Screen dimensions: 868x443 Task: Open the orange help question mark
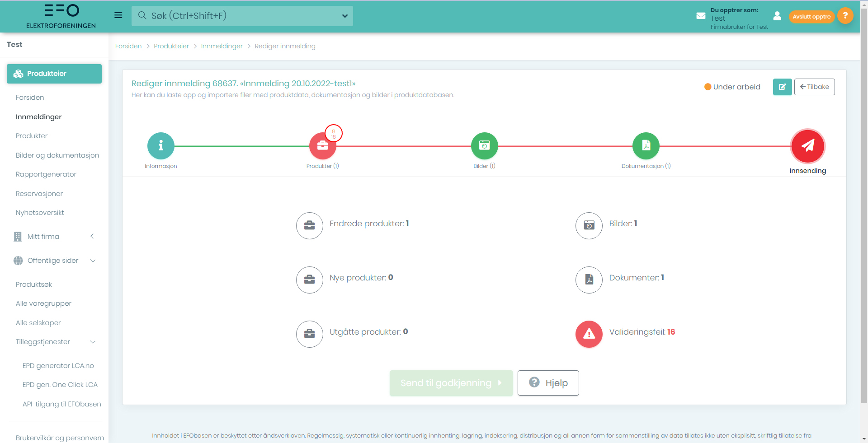tap(845, 16)
